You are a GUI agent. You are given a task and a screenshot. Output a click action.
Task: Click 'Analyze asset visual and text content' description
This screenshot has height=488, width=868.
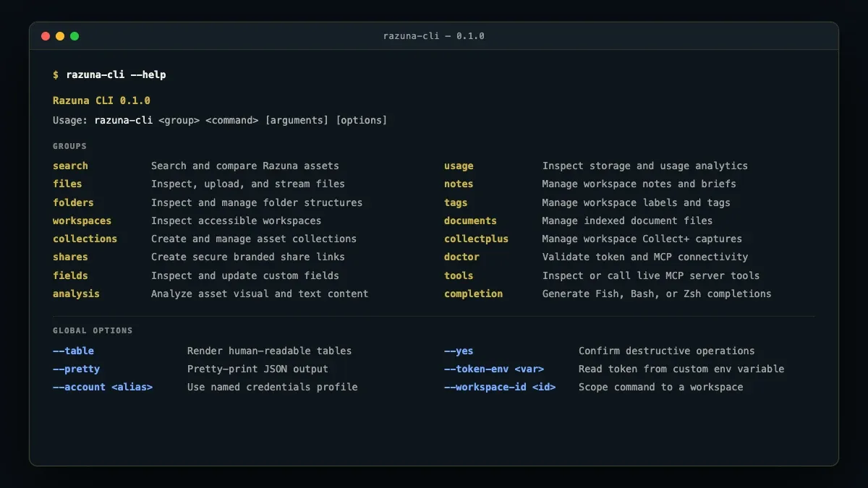(260, 294)
